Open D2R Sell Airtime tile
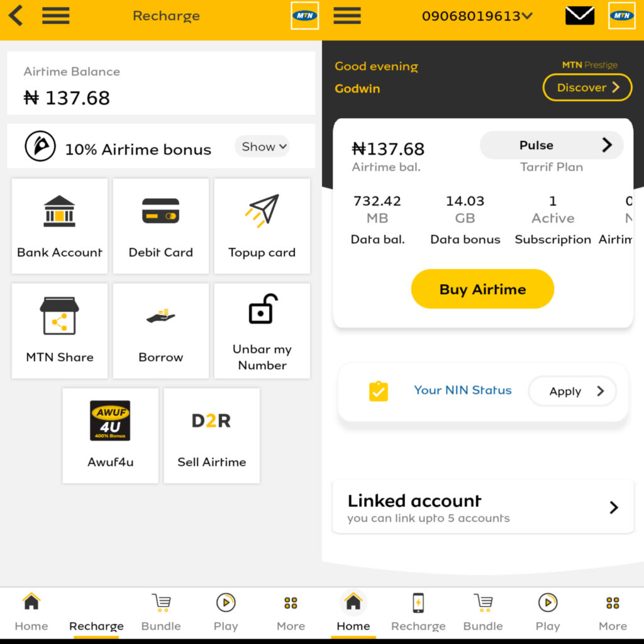Image resolution: width=644 pixels, height=644 pixels. [211, 436]
